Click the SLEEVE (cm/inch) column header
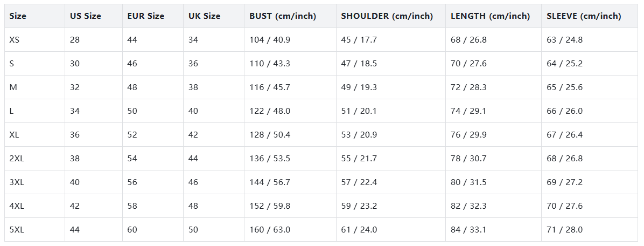The height and width of the screenshot is (246, 644). point(584,16)
